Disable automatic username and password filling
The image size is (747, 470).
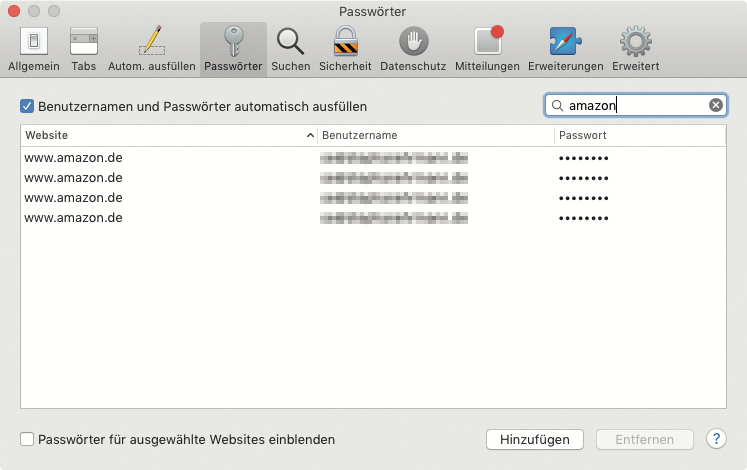tap(27, 106)
